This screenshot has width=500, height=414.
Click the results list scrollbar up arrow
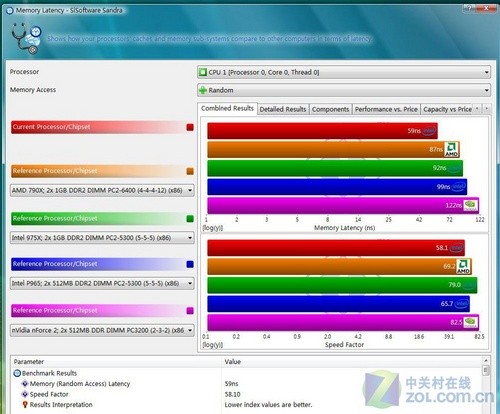coord(486,361)
